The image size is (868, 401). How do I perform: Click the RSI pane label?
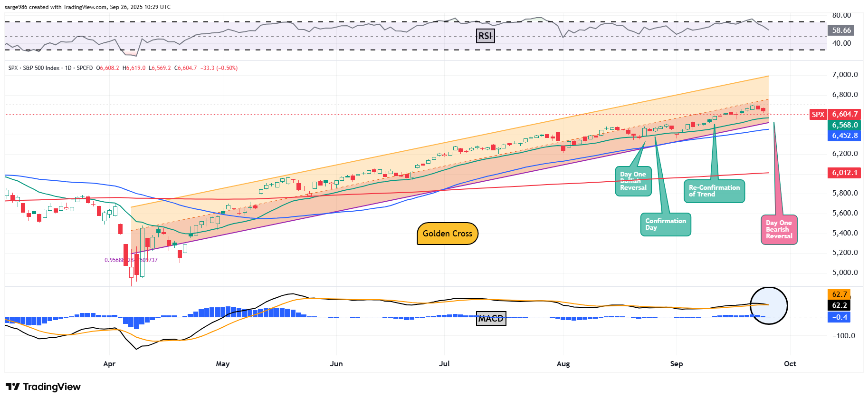click(x=485, y=36)
